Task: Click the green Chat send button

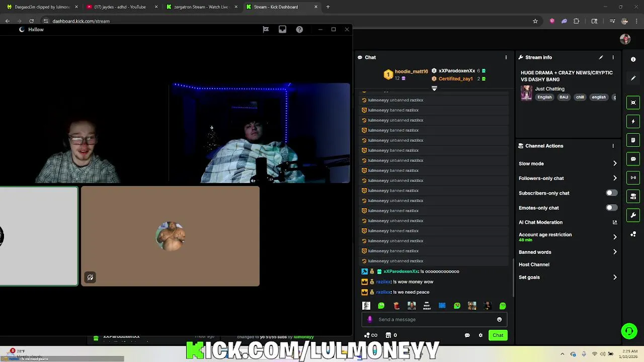Action: tap(498, 335)
